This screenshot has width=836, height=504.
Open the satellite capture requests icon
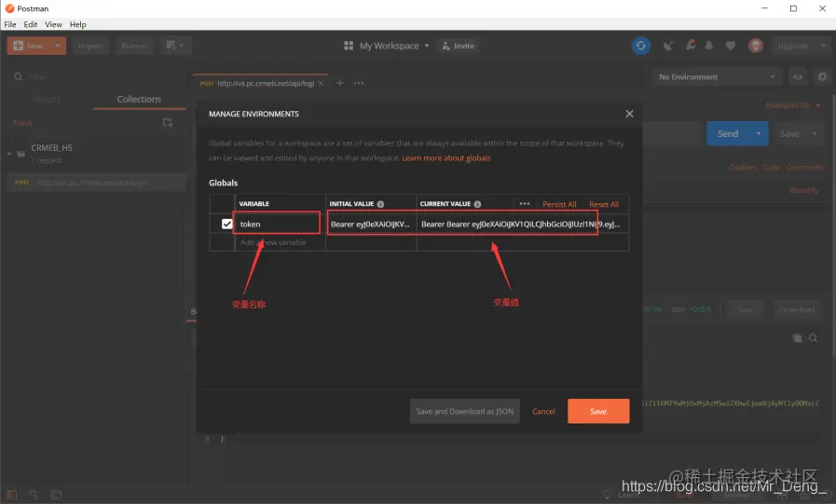pyautogui.click(x=668, y=46)
